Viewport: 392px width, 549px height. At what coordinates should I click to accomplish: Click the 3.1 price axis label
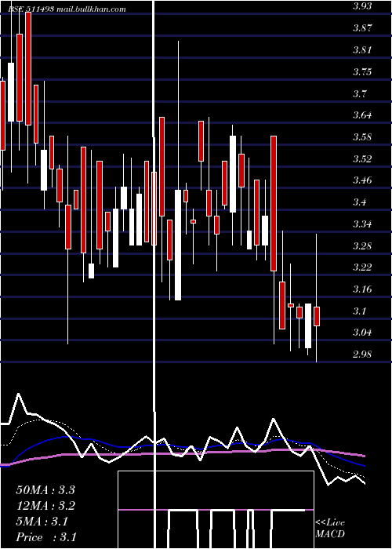tap(359, 311)
